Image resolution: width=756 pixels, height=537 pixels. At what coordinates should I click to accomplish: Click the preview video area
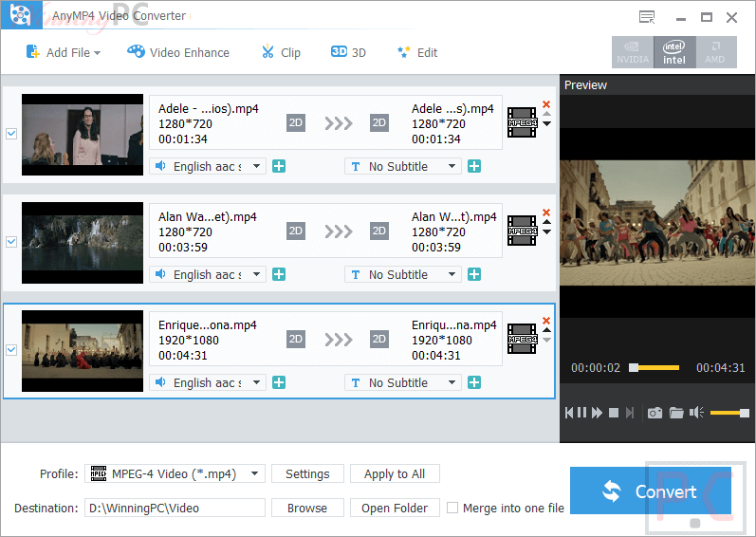(x=657, y=223)
